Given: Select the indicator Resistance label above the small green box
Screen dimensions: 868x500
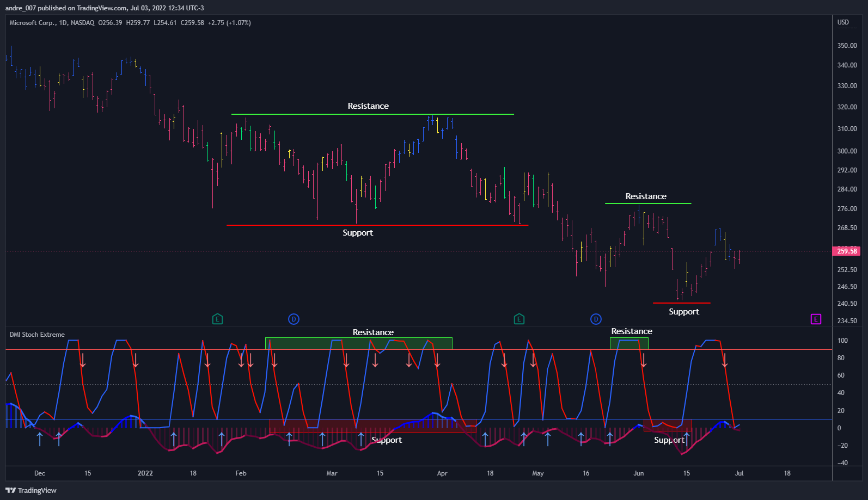Looking at the screenshot, I should coord(632,331).
